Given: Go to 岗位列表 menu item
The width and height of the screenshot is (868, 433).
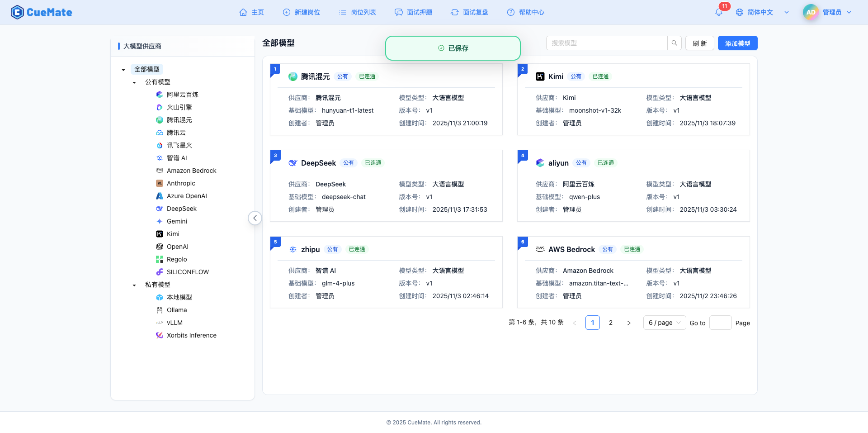Looking at the screenshot, I should point(357,12).
